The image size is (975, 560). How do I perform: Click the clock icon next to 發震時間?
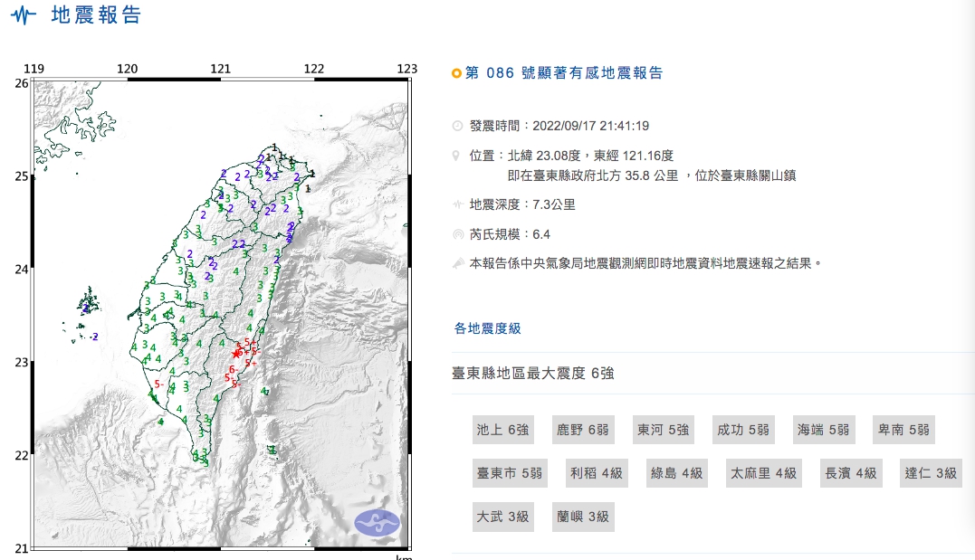(x=457, y=126)
